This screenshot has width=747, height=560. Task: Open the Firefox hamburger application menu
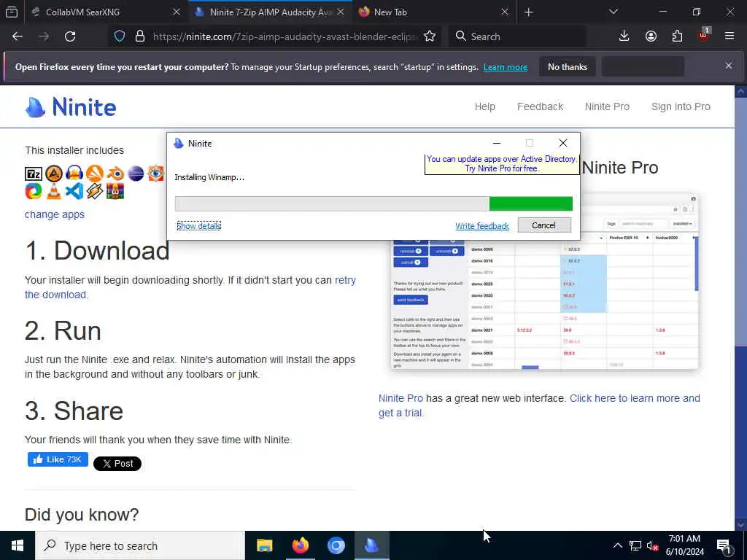click(x=729, y=36)
